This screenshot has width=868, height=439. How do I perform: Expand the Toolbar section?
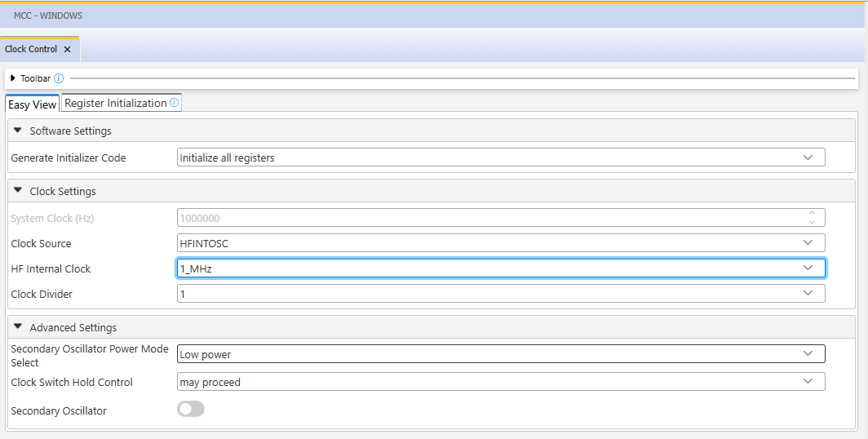[13, 78]
